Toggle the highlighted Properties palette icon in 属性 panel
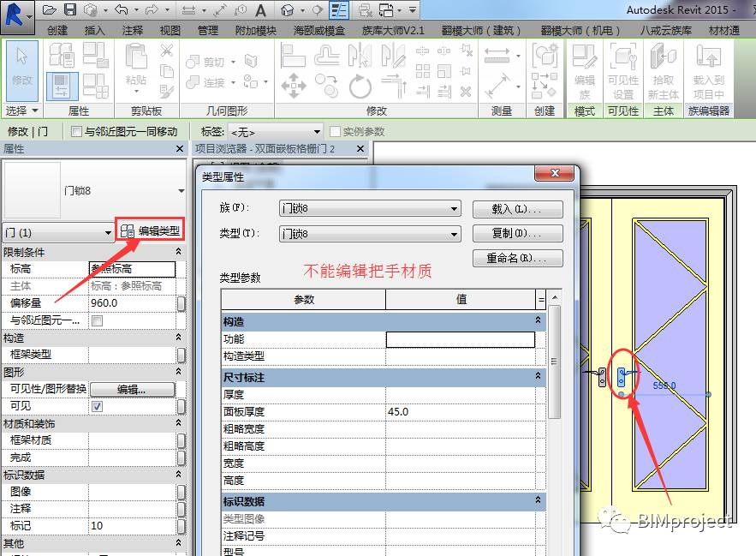Screen dimensions: 756x556 (x=63, y=87)
